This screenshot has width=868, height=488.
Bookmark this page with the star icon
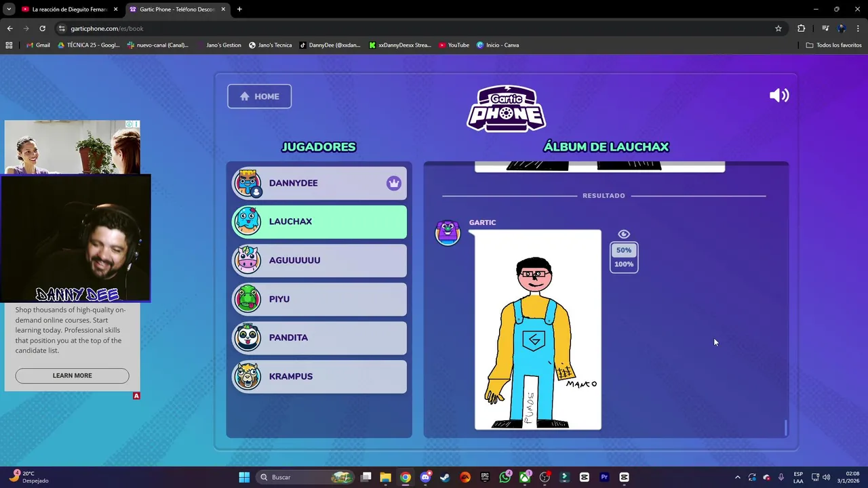778,28
